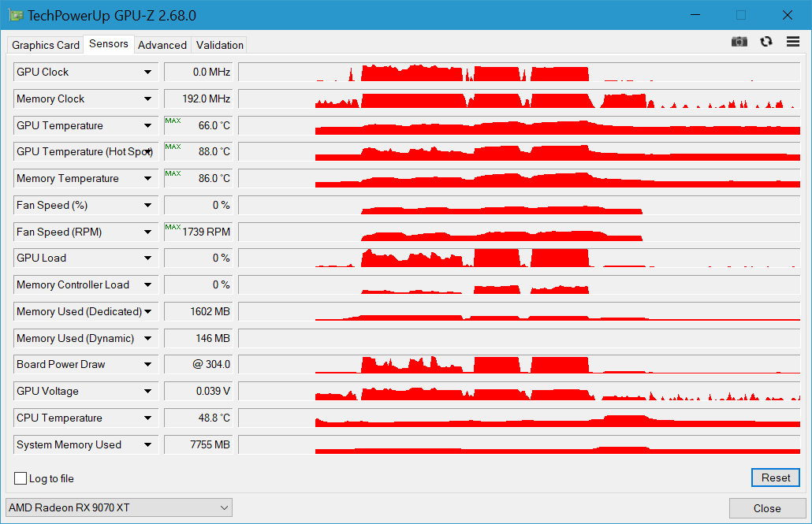Click the GPU Clock history graph
Screen dimensions: 812x524
click(520, 72)
